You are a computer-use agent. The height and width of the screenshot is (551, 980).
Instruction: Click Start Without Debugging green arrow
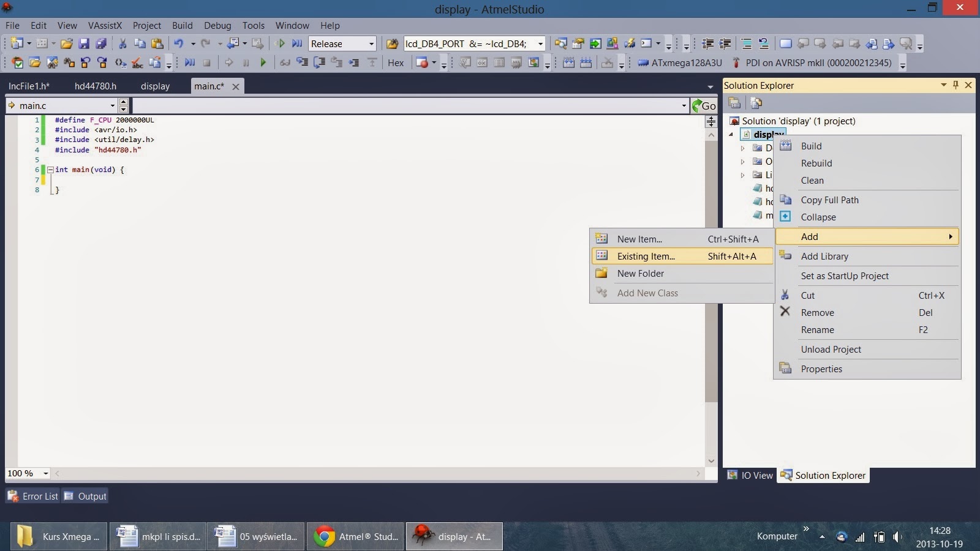point(281,43)
